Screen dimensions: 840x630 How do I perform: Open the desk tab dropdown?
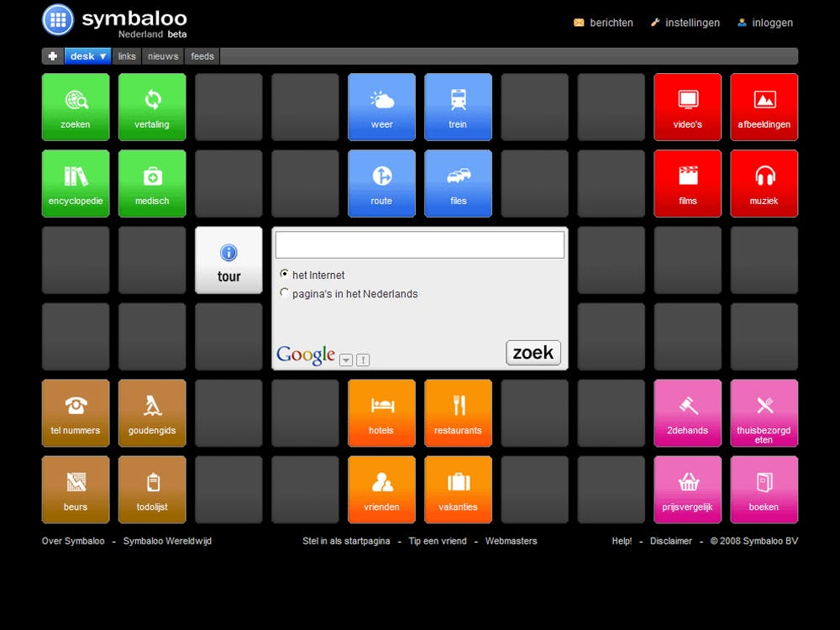click(x=88, y=56)
